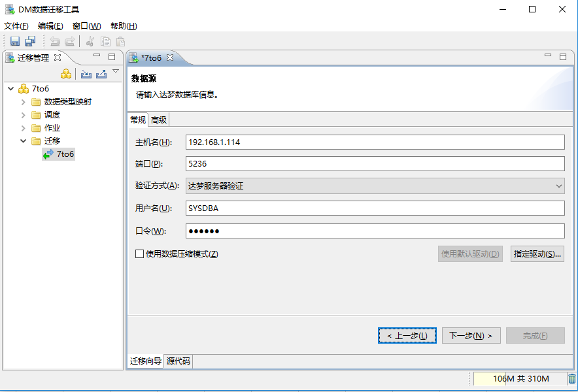This screenshot has height=392, width=578.
Task: Open the 窗口(W) menu
Action: point(86,25)
